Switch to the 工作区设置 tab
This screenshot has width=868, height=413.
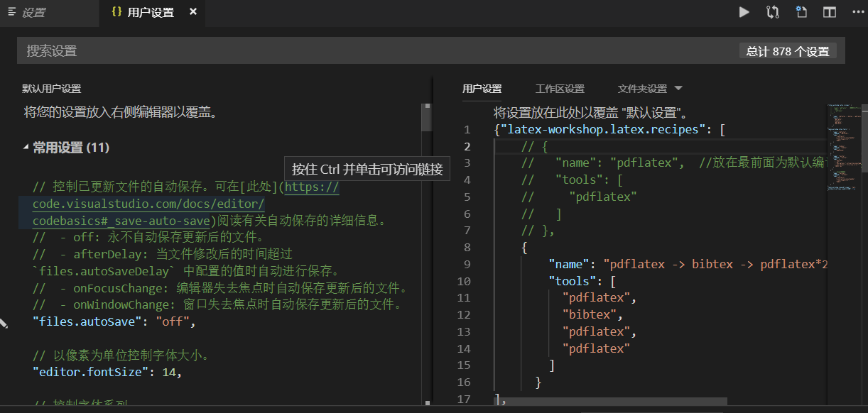(x=560, y=88)
